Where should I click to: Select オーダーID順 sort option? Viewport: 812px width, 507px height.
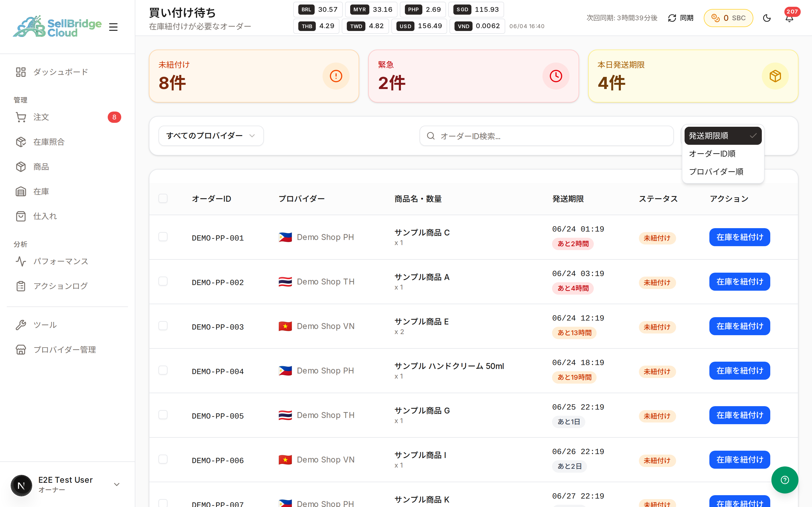(723, 154)
